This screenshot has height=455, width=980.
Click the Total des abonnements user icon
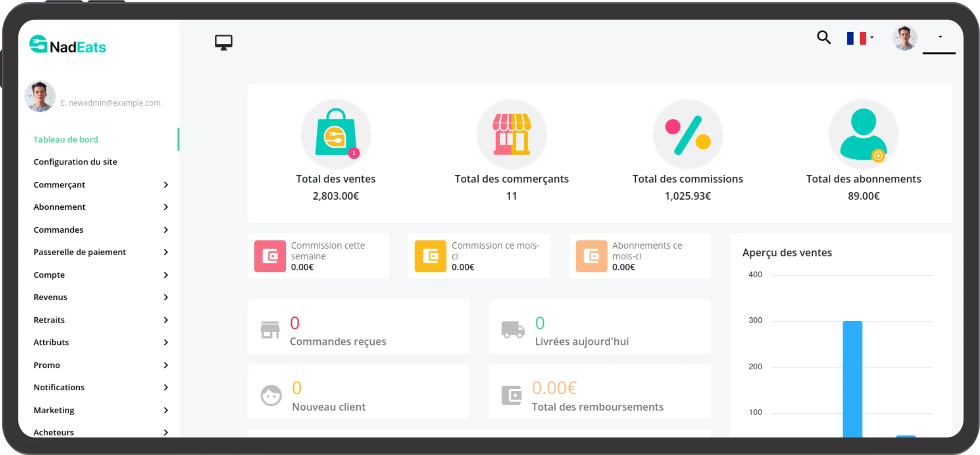(864, 134)
